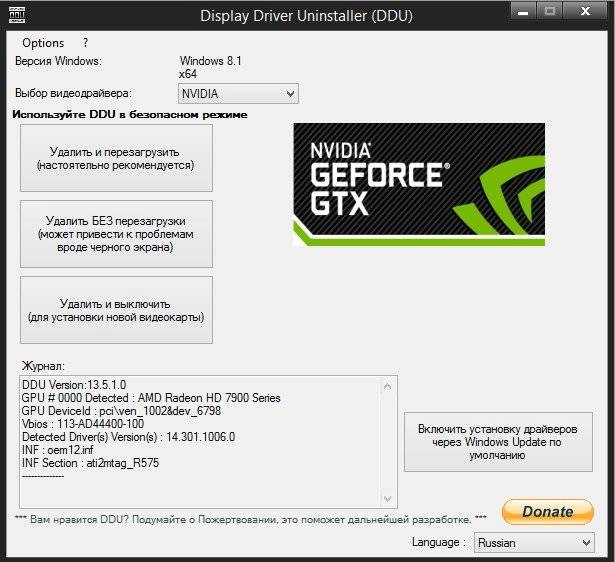The width and height of the screenshot is (615, 562).
Task: Expand the NVIDIA video driver dropdown
Action: (238, 94)
